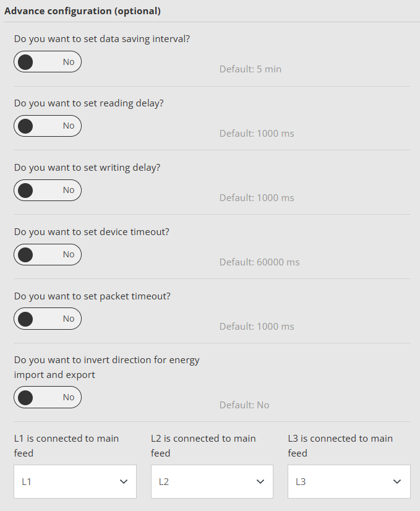This screenshot has width=420, height=511.
Task: Click the 'Do you want to set reading delay?' label
Action: (x=89, y=103)
